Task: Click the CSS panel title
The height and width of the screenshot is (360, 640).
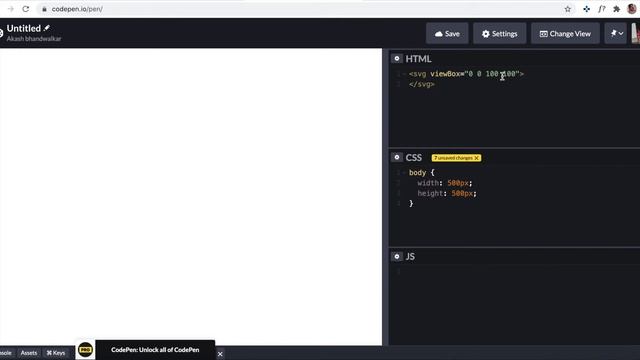Action: pyautogui.click(x=413, y=158)
